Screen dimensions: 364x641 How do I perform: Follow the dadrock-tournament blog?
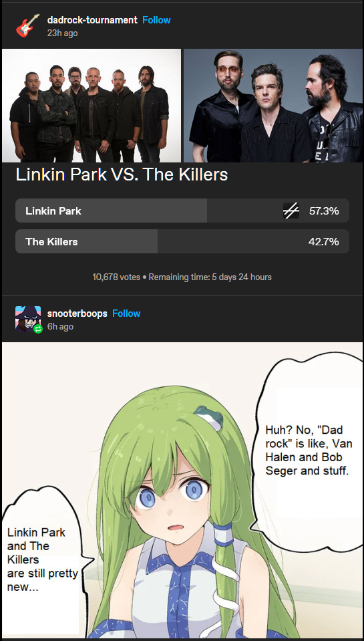point(156,20)
